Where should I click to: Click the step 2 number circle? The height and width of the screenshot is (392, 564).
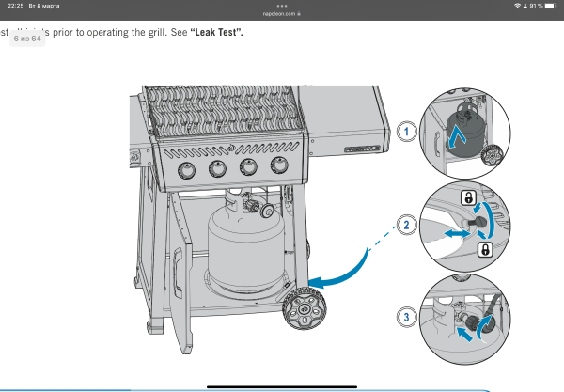click(405, 225)
